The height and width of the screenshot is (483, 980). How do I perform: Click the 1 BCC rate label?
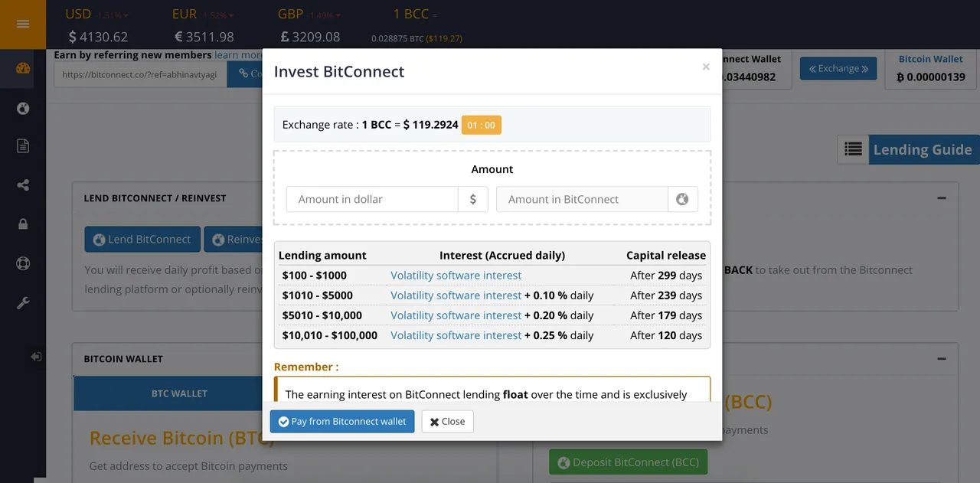(411, 15)
